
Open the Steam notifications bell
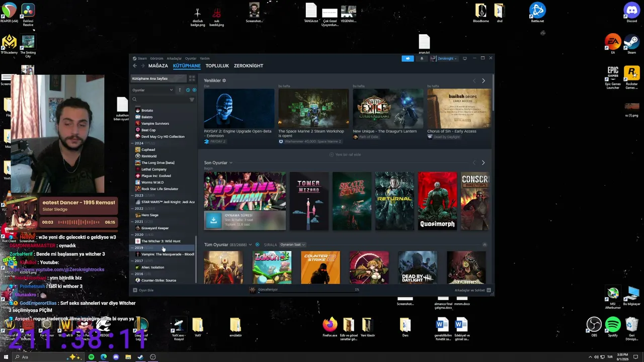422,58
